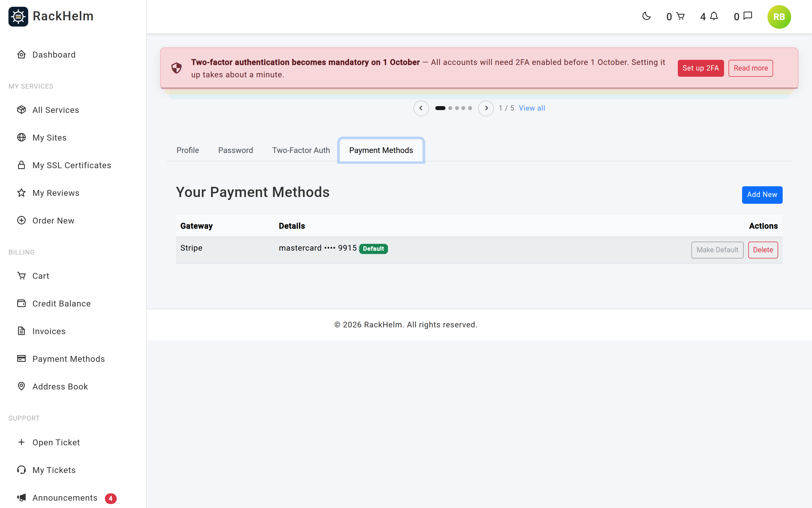This screenshot has width=812, height=508.
Task: Click the Announcements megaphone icon
Action: click(21, 498)
